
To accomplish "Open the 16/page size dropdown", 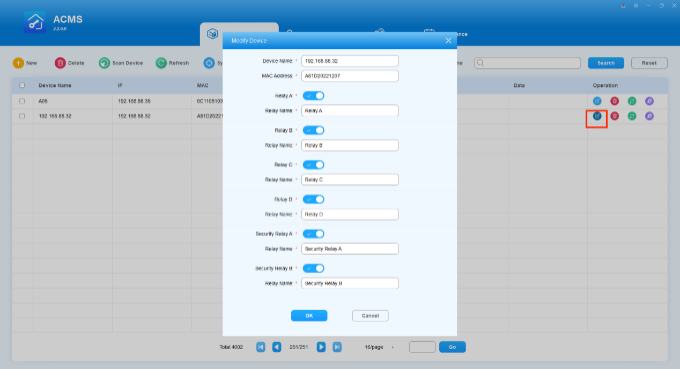I will tap(379, 347).
